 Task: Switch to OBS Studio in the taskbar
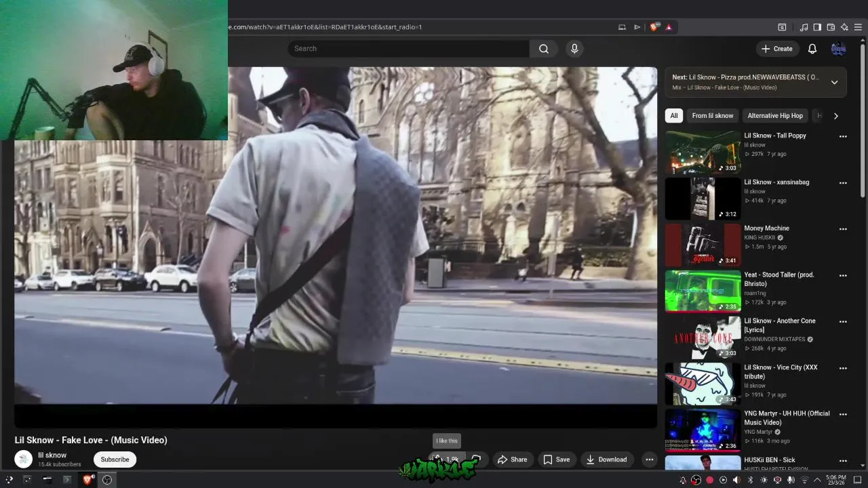click(107, 480)
